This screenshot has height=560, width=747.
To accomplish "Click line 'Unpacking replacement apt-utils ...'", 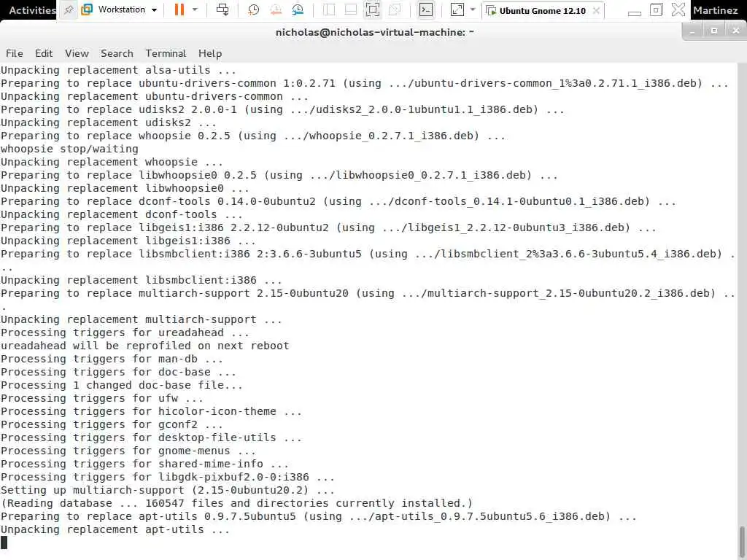I will point(115,529).
